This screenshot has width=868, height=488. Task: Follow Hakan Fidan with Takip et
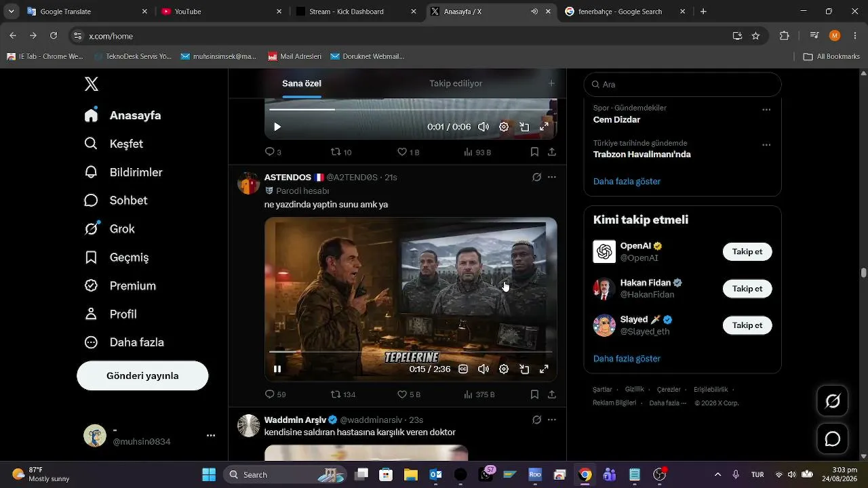(747, 289)
